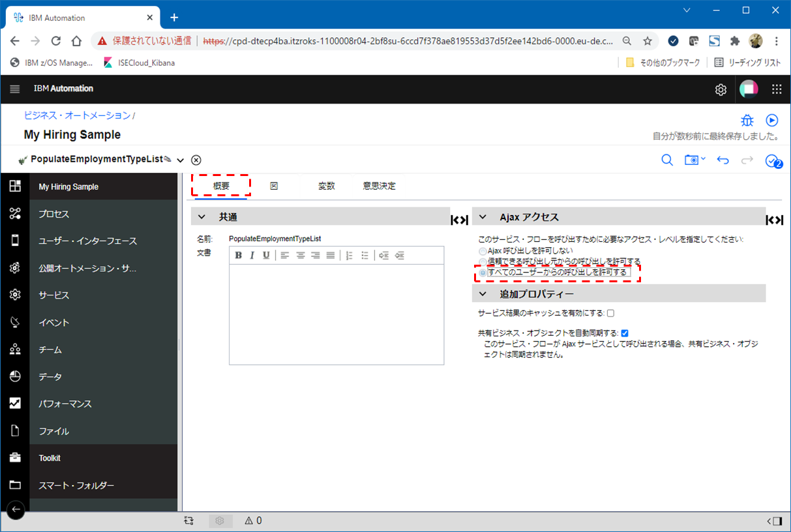This screenshot has height=532, width=791.
Task: Run the service flow with play icon
Action: click(772, 121)
